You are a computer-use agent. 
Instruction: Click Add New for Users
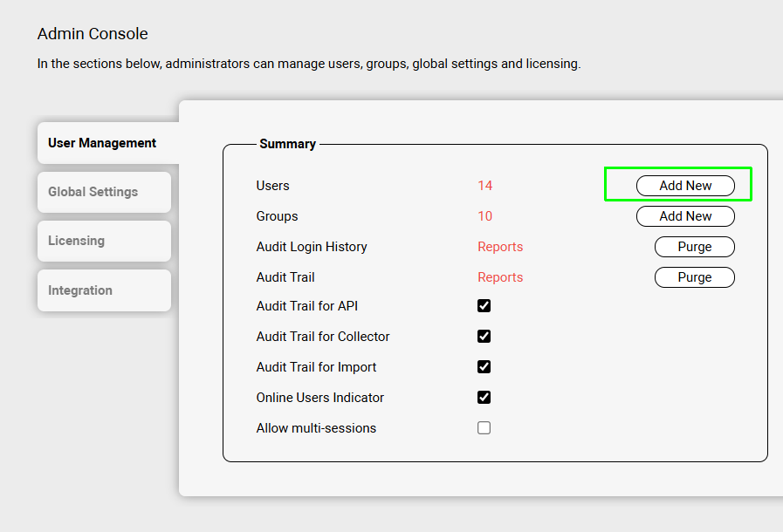[685, 186]
